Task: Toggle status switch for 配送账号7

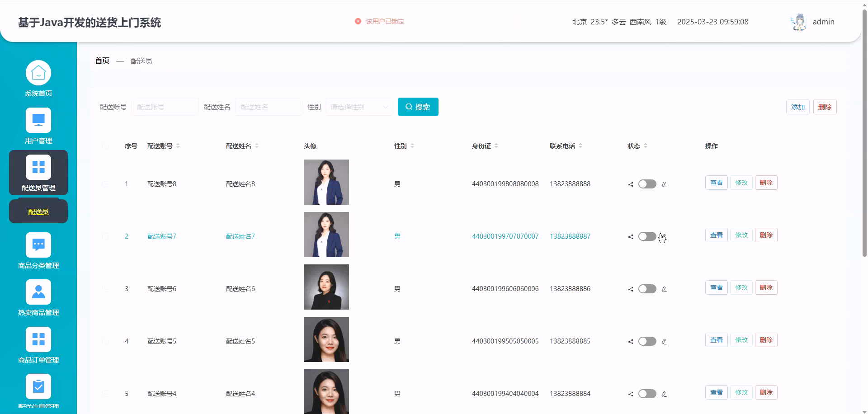Action: click(x=647, y=236)
